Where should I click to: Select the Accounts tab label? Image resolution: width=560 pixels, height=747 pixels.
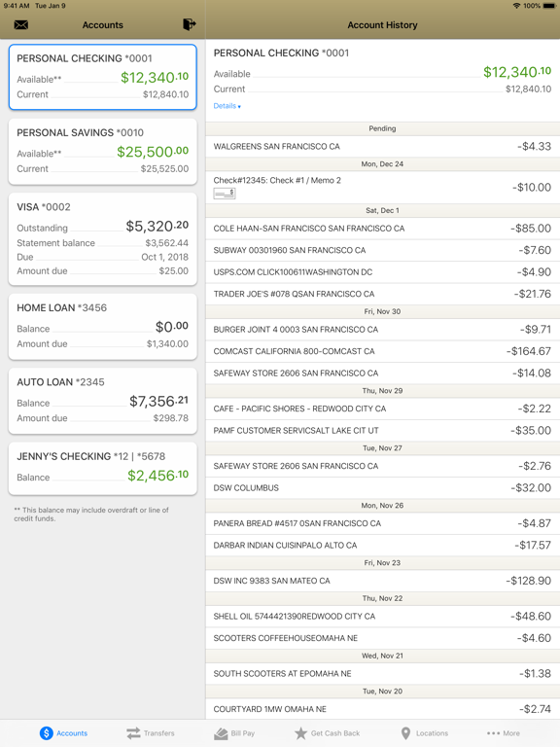(x=72, y=733)
